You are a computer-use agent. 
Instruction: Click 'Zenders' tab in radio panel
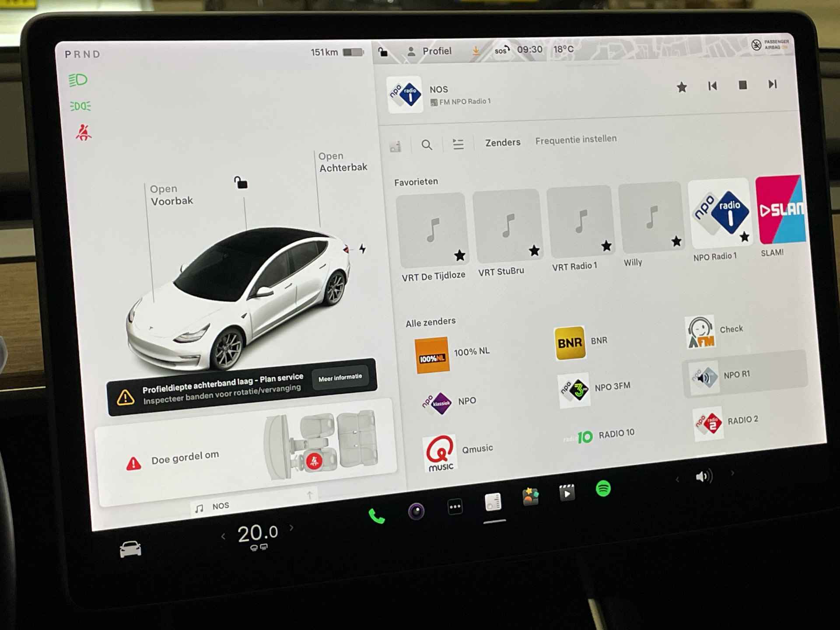(x=500, y=139)
